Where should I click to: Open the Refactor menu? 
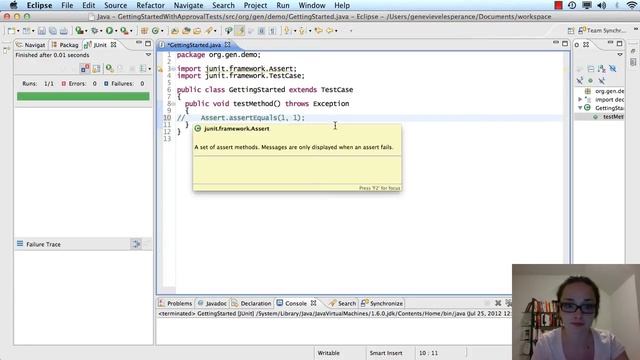(x=150, y=5)
